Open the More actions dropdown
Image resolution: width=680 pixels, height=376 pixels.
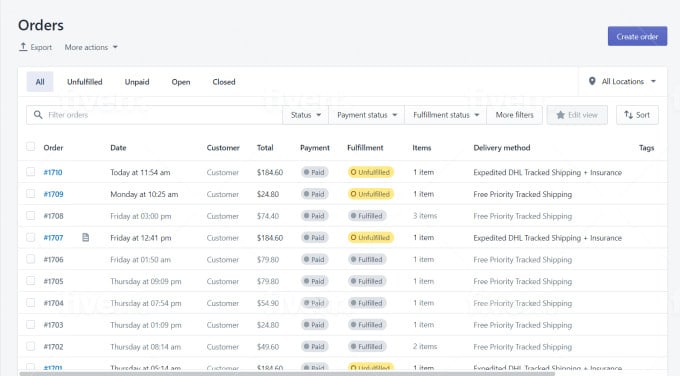point(91,47)
